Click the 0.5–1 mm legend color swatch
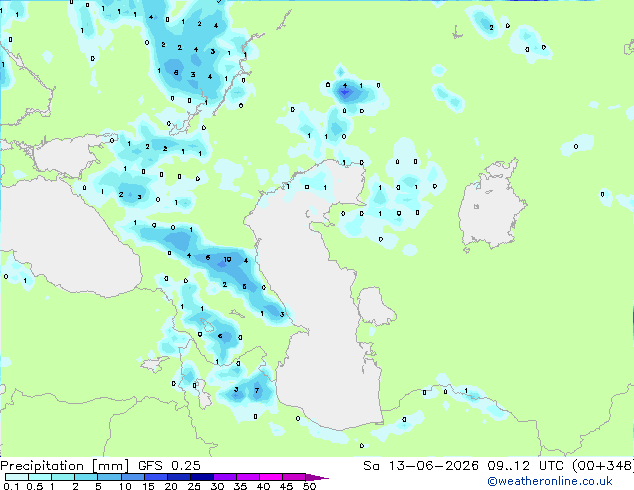The image size is (634, 490). 40,477
